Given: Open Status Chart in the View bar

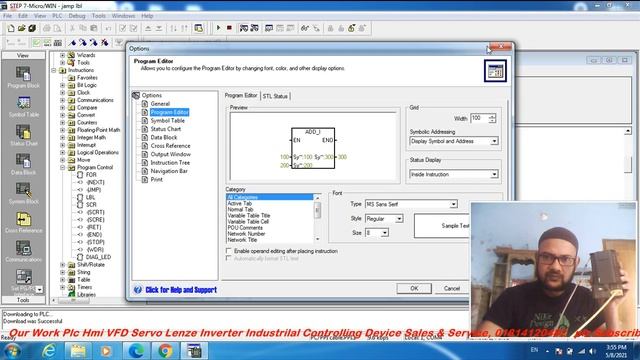Looking at the screenshot, I should 23,136.
